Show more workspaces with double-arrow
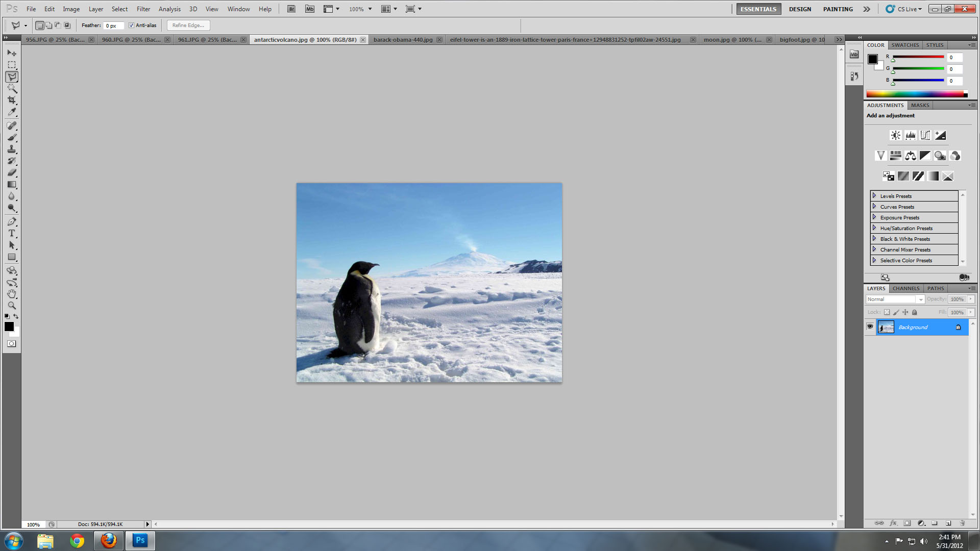 pos(867,9)
